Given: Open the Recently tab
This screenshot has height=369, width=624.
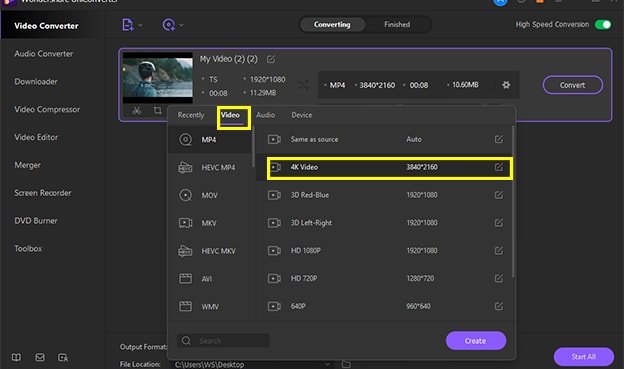Looking at the screenshot, I should click(x=191, y=115).
